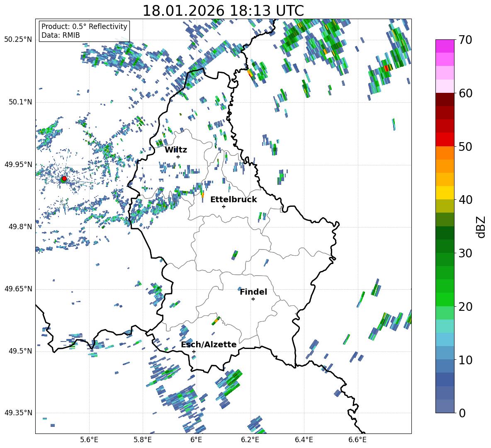The image size is (491, 448).
Task: Click the 49.35°N latitude label
Action: (x=18, y=413)
